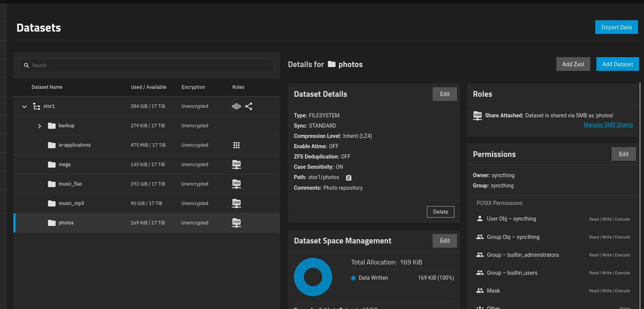Select the stor1 dataset row

pyautogui.click(x=147, y=106)
